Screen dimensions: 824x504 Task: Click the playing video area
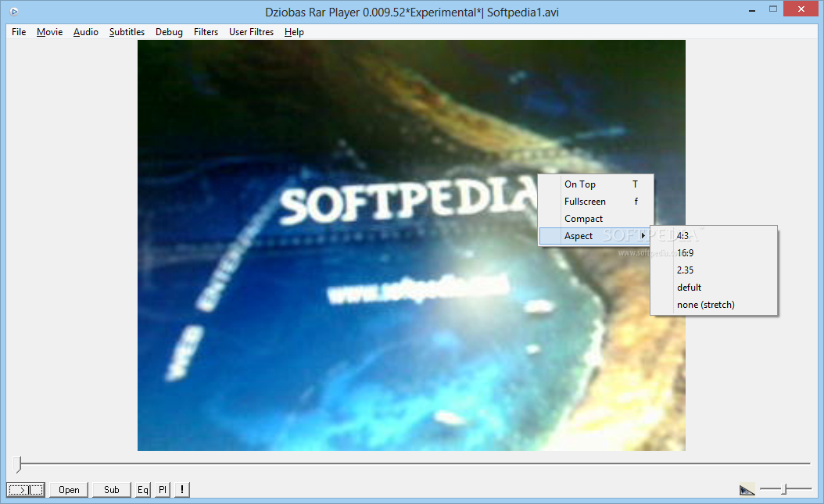(411, 245)
